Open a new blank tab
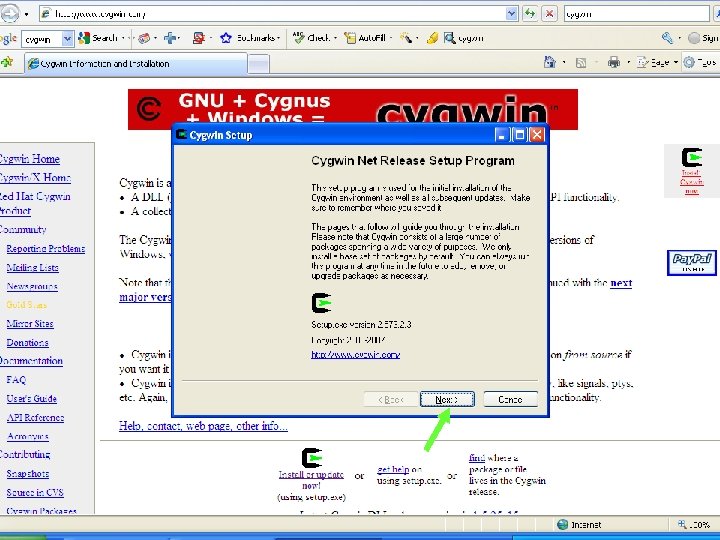This screenshot has height=540, width=720. click(x=259, y=64)
